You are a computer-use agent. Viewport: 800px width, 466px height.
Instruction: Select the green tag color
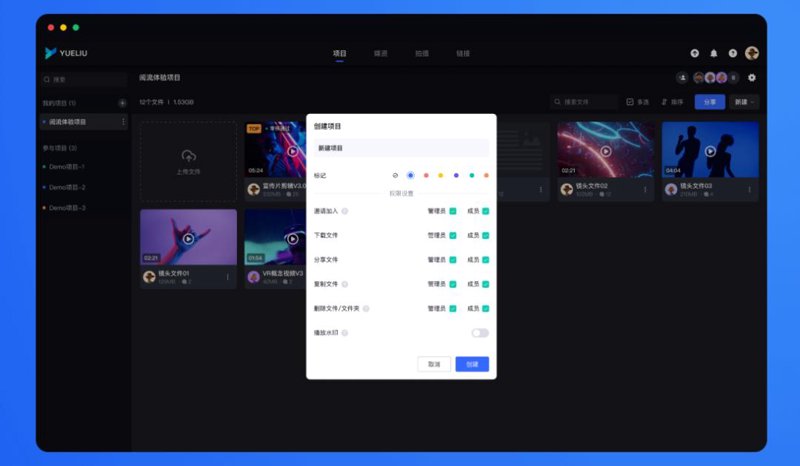[471, 176]
